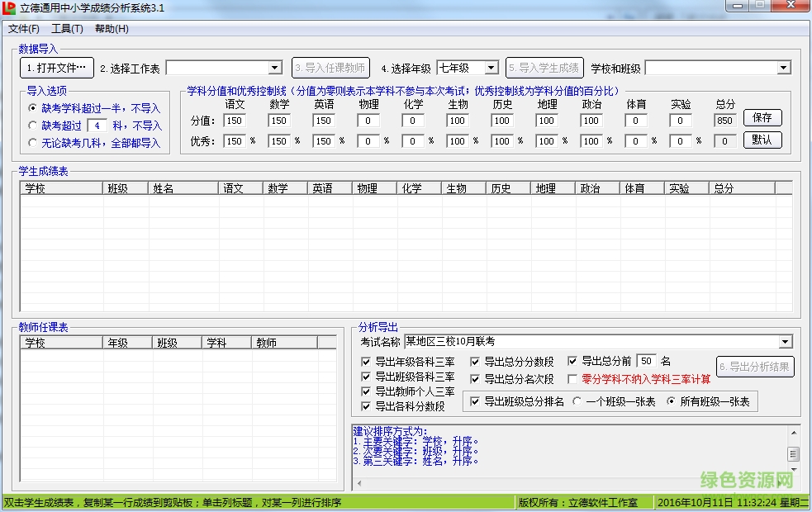Toggle the 导出教师个人三率 checkbox
This screenshot has width=812, height=512.
(x=366, y=391)
